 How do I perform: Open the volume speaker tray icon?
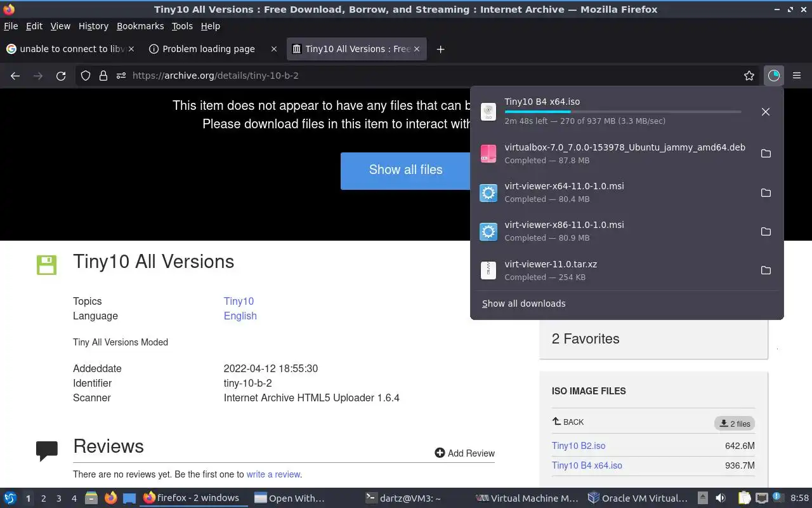[721, 498]
